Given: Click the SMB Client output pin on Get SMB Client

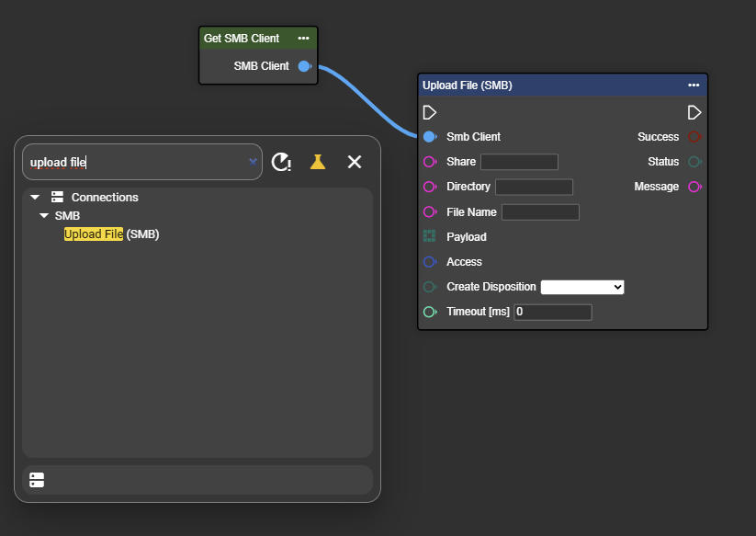Looking at the screenshot, I should tap(305, 66).
